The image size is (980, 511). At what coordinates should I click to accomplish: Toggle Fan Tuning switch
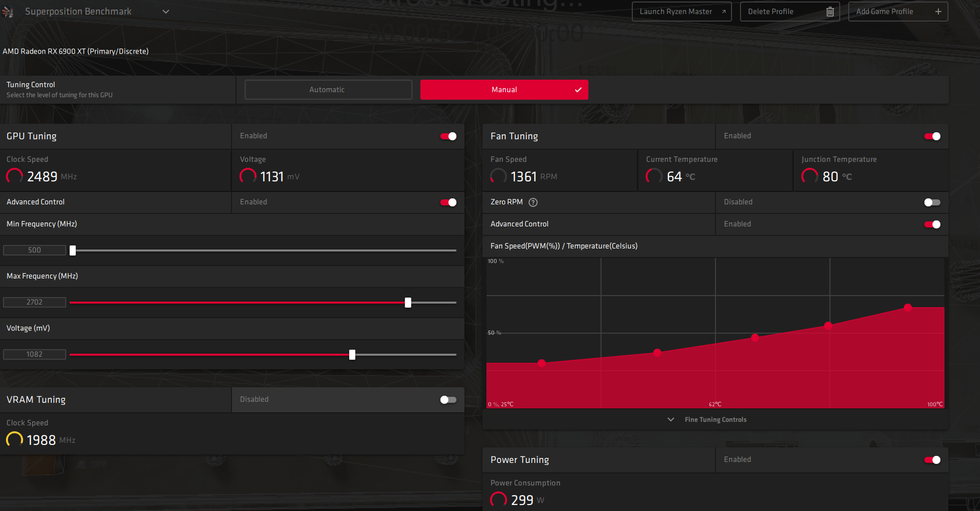[932, 136]
